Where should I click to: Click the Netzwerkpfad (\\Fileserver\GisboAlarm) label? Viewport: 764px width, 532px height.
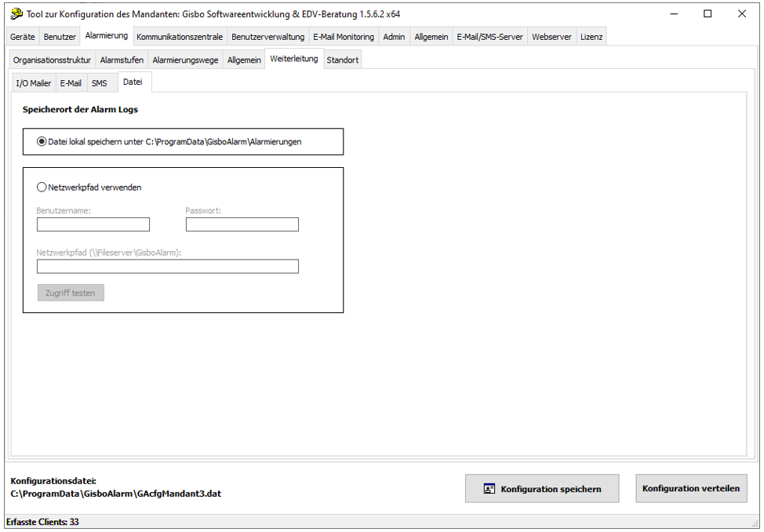(x=109, y=253)
